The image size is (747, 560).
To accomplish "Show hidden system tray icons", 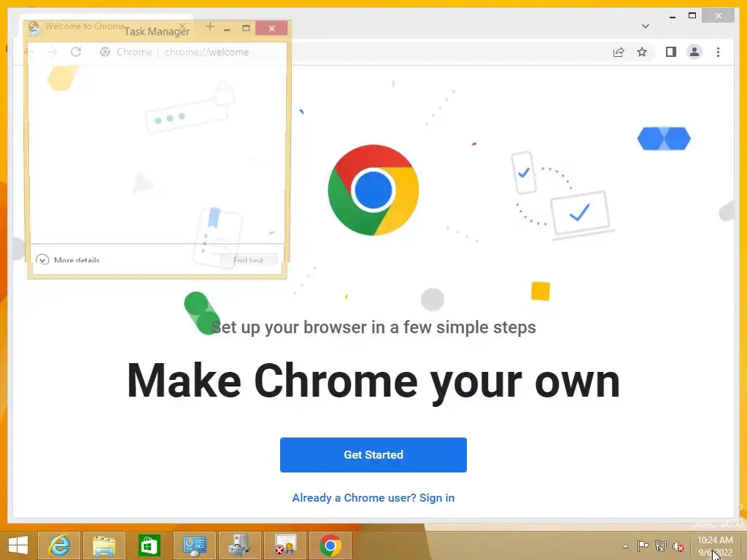I will pyautogui.click(x=625, y=546).
